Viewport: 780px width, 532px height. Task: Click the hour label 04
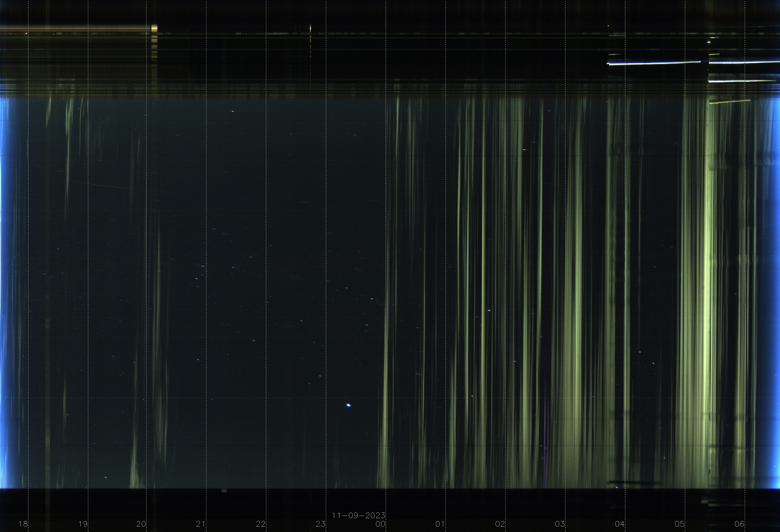coord(620,524)
